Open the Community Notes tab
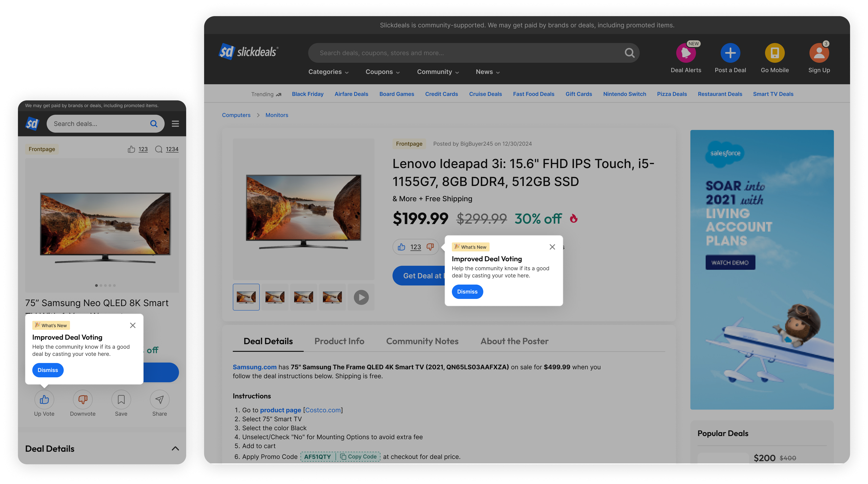Image resolution: width=868 pixels, height=484 pixels. click(422, 341)
